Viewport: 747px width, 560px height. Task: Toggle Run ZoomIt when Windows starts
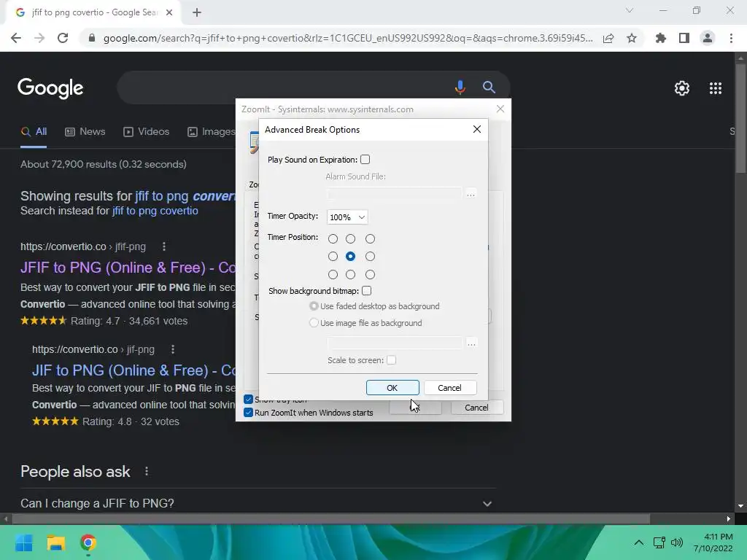(248, 413)
